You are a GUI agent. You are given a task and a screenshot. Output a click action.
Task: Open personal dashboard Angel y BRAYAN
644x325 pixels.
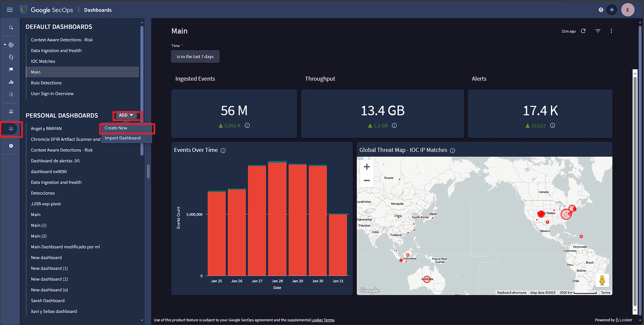point(46,128)
